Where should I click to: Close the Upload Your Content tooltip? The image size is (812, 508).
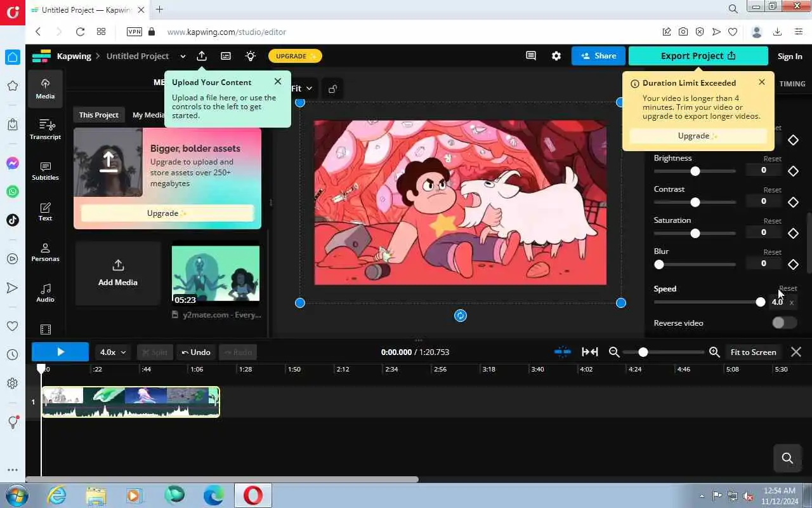(278, 81)
